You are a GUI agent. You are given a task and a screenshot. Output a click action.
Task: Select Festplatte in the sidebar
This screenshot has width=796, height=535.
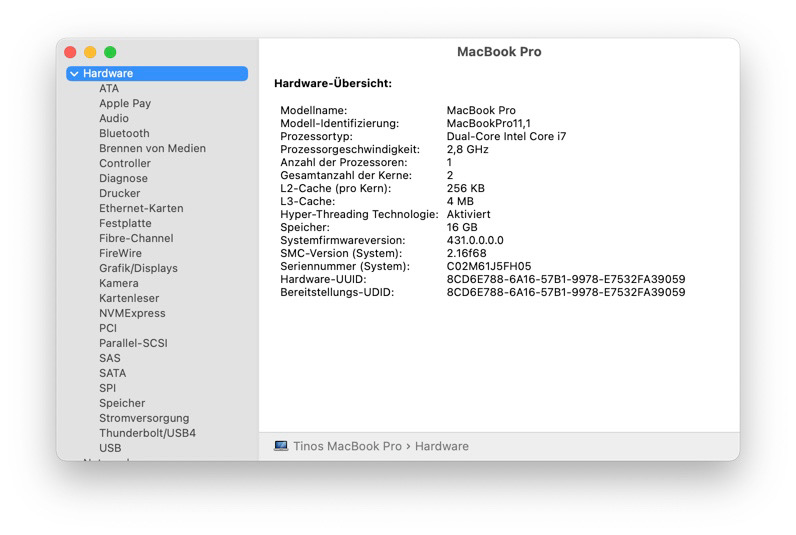point(125,223)
